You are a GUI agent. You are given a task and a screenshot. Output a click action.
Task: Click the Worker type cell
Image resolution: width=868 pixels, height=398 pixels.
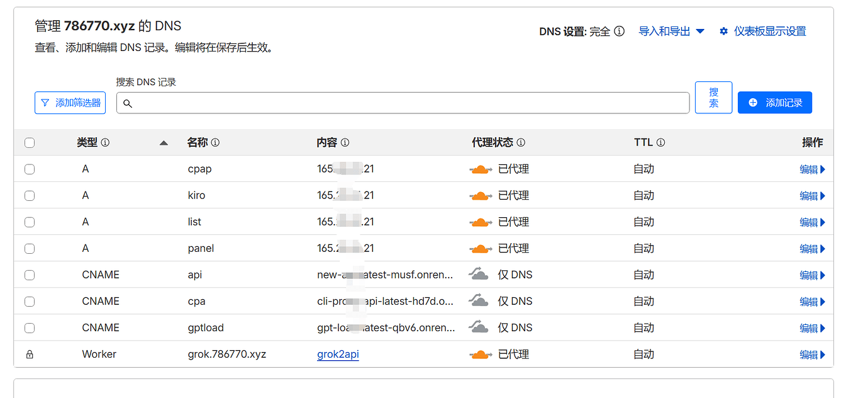(x=99, y=355)
